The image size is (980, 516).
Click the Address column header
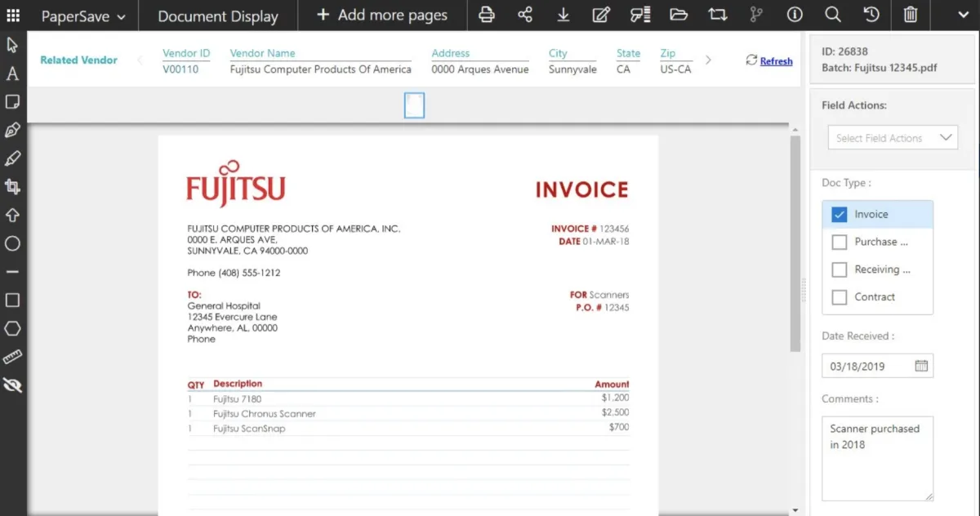(451, 53)
